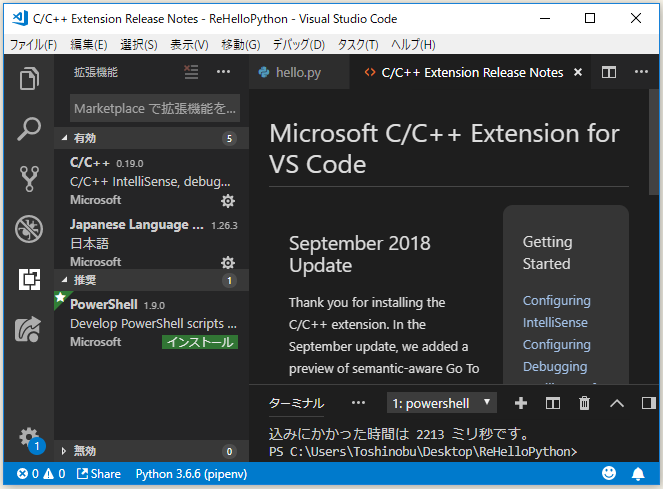Image resolution: width=663 pixels, height=489 pixels.
Task: Clear extensions search results icon
Action: click(x=191, y=72)
